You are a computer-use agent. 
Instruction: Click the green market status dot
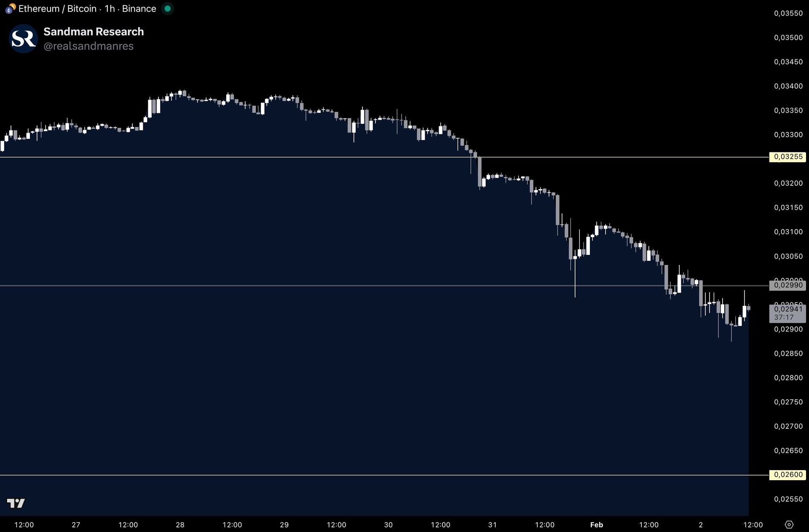click(x=167, y=8)
